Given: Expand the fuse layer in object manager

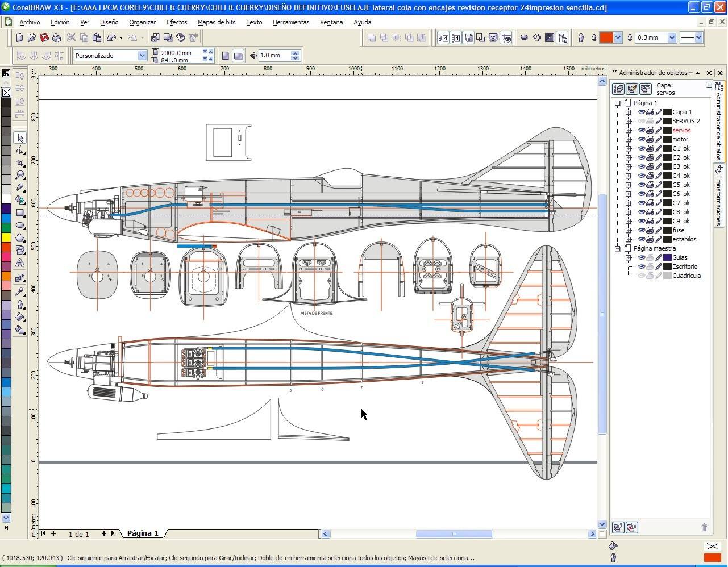Looking at the screenshot, I should click(x=629, y=230).
